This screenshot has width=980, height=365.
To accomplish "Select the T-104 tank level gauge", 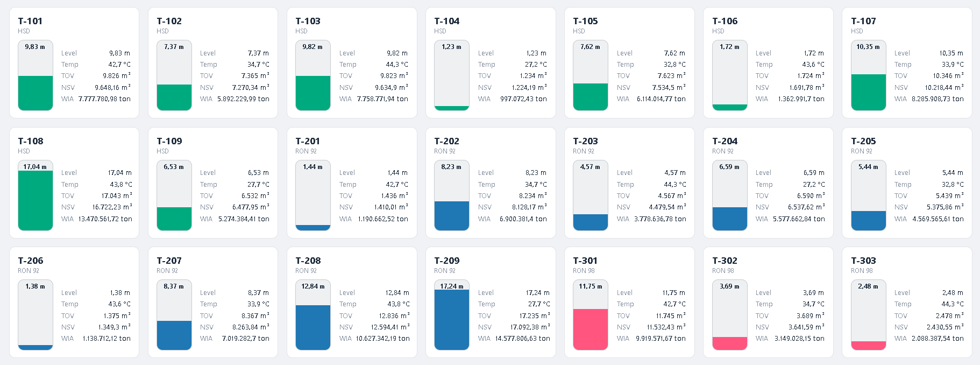I will 452,75.
